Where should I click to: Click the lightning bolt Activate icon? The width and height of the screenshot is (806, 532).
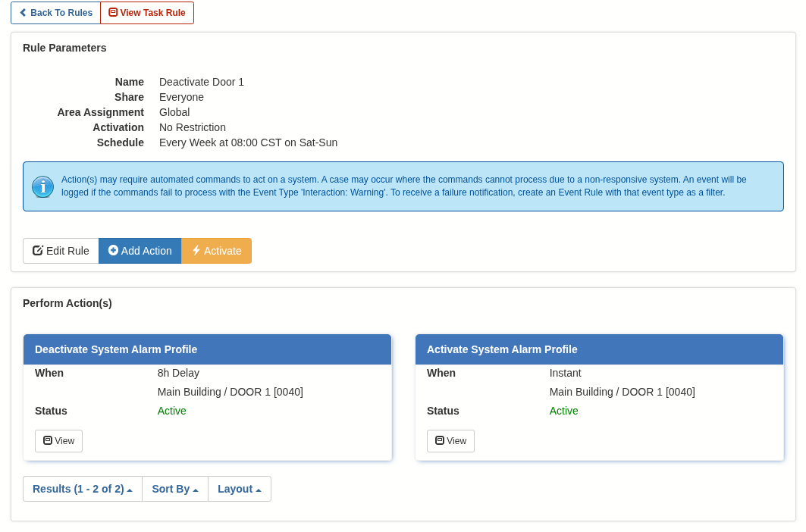click(x=196, y=251)
